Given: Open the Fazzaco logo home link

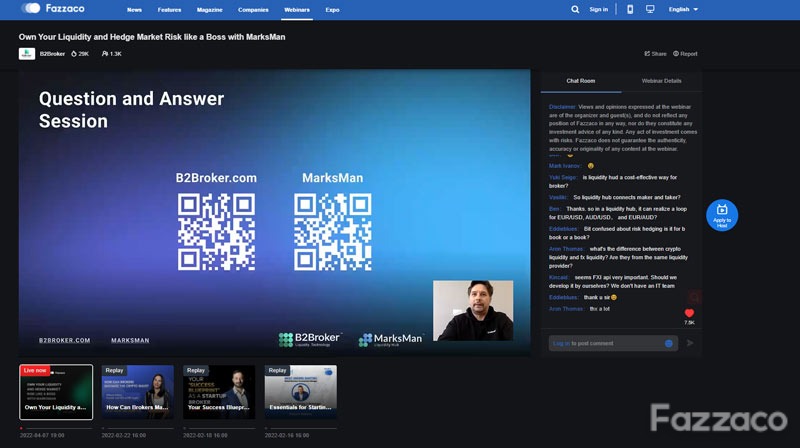Looking at the screenshot, I should tap(53, 8).
